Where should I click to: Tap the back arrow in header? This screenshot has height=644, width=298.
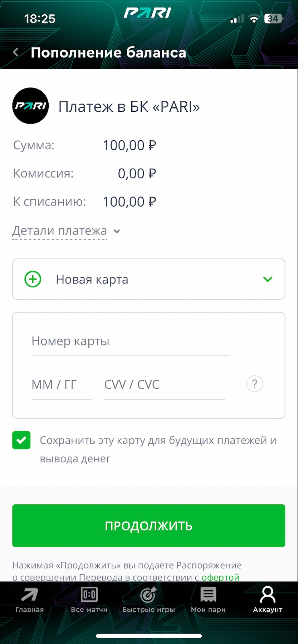click(x=16, y=53)
